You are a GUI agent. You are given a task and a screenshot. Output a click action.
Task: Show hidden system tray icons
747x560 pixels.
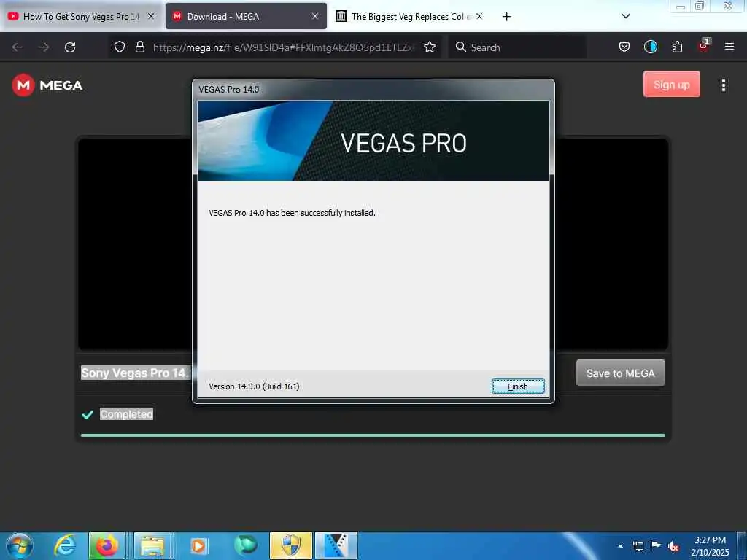pyautogui.click(x=620, y=546)
